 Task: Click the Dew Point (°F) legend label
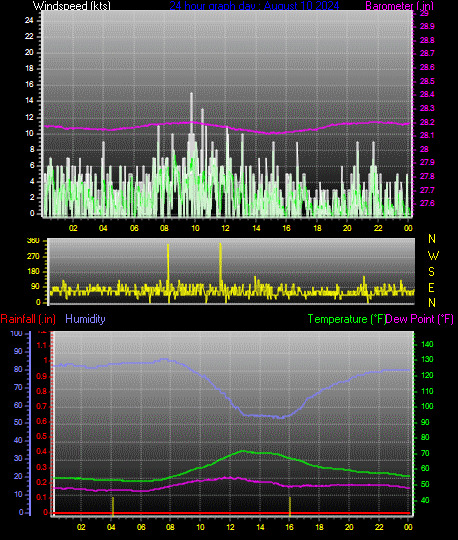point(419,319)
